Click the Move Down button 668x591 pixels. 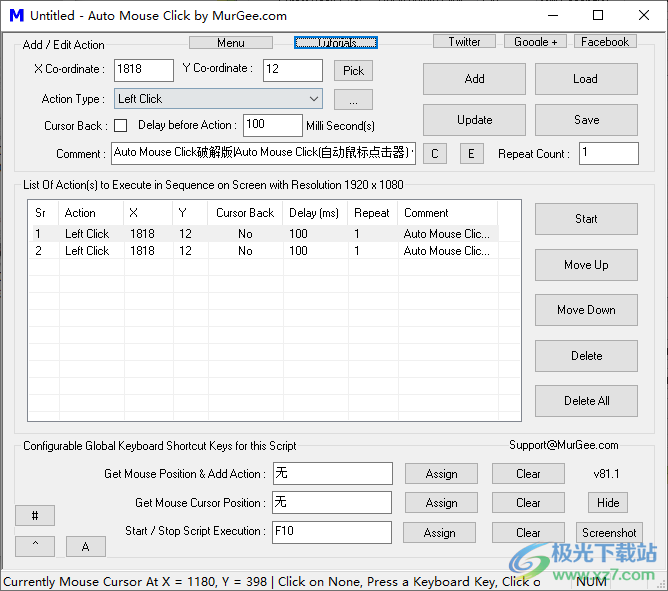pyautogui.click(x=586, y=310)
